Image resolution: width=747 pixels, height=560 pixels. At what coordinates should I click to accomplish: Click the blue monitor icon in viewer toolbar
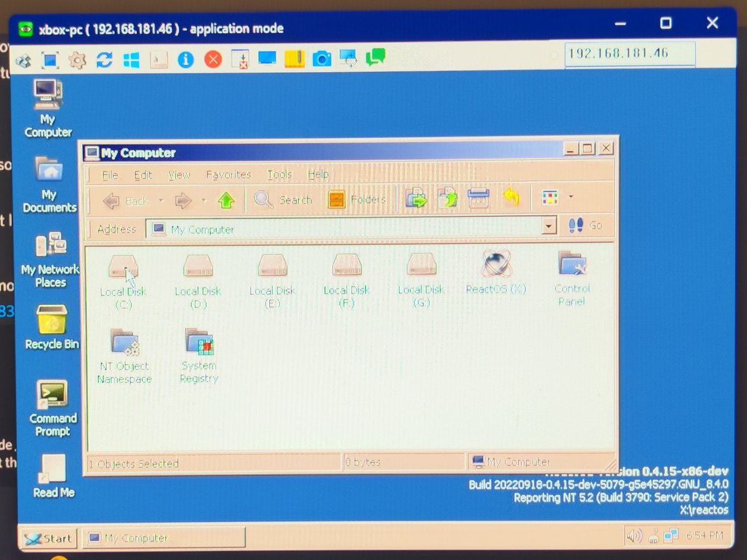pos(267,59)
